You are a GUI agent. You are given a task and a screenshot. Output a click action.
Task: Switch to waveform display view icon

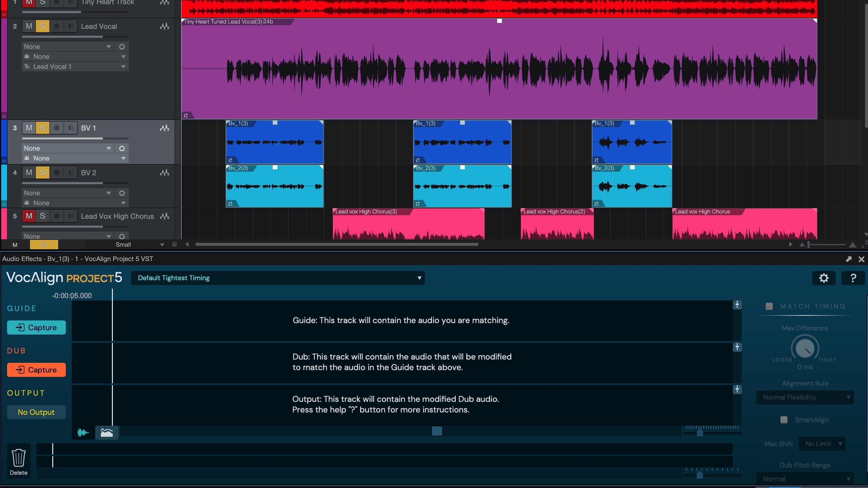point(83,432)
